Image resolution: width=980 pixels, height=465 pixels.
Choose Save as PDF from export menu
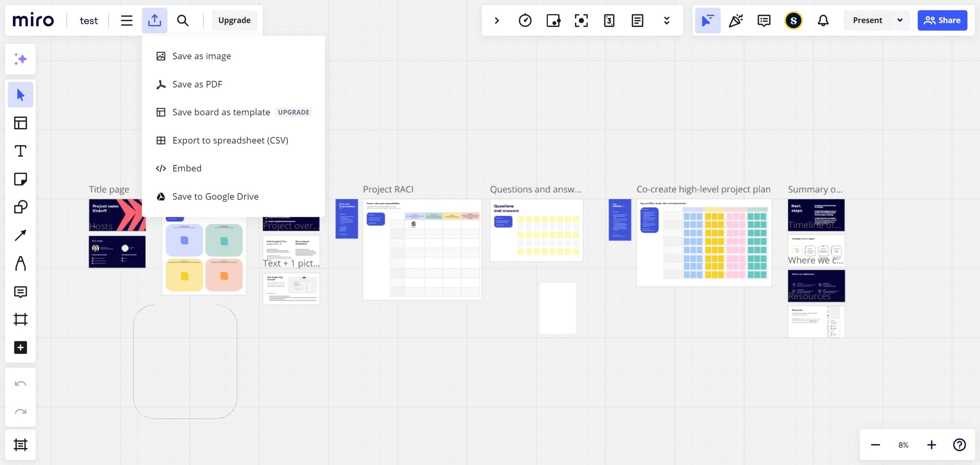[x=197, y=84]
